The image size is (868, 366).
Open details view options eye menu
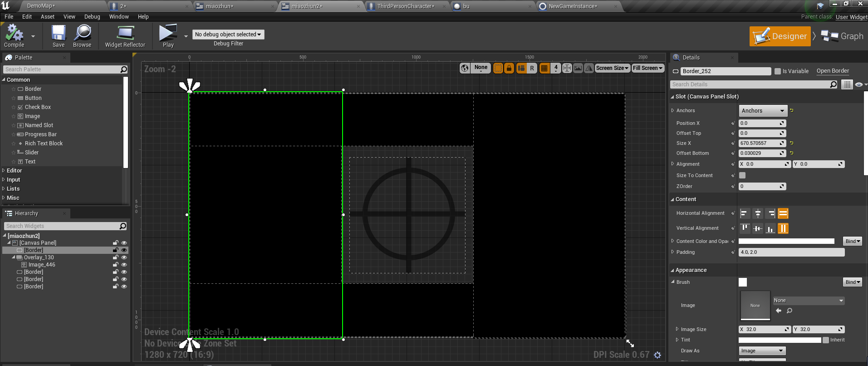(860, 84)
